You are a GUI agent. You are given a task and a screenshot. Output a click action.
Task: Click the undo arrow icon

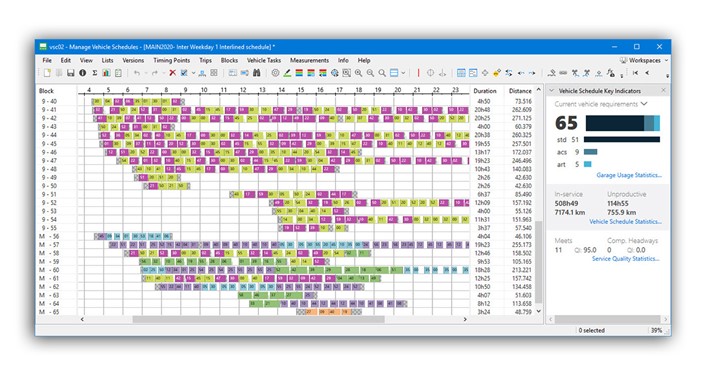pyautogui.click(x=137, y=73)
